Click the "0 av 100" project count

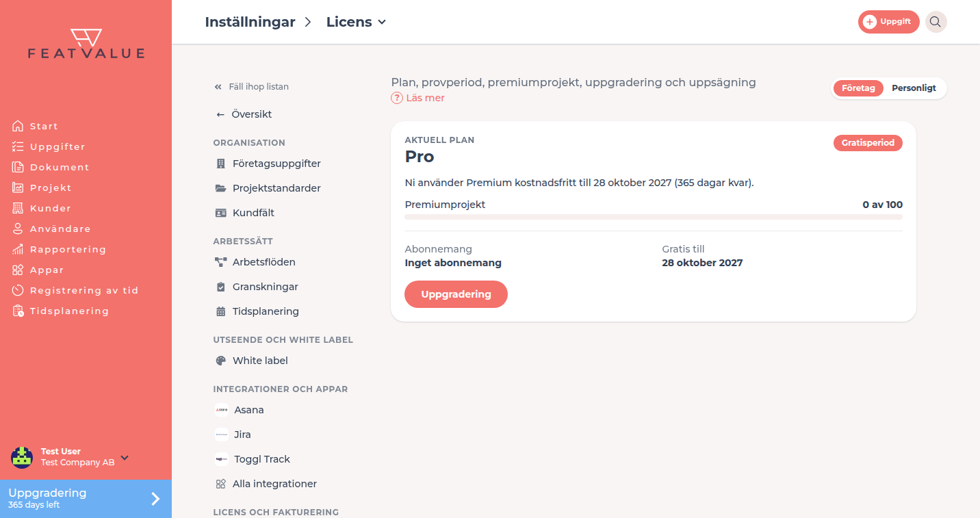pos(883,205)
